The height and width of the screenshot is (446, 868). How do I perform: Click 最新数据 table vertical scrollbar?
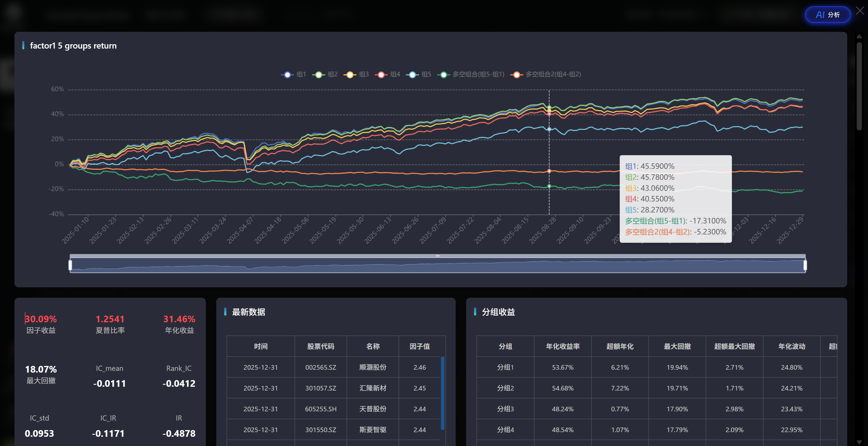(442, 393)
